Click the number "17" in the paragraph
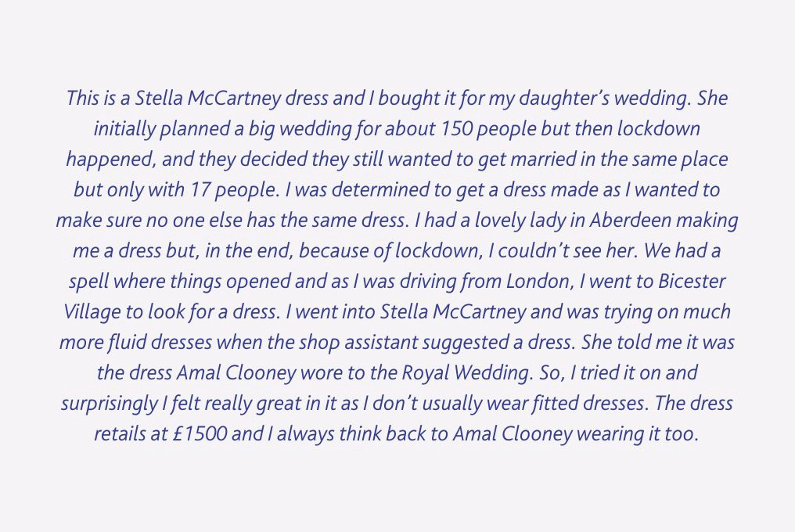The image size is (795, 532). pyautogui.click(x=197, y=190)
